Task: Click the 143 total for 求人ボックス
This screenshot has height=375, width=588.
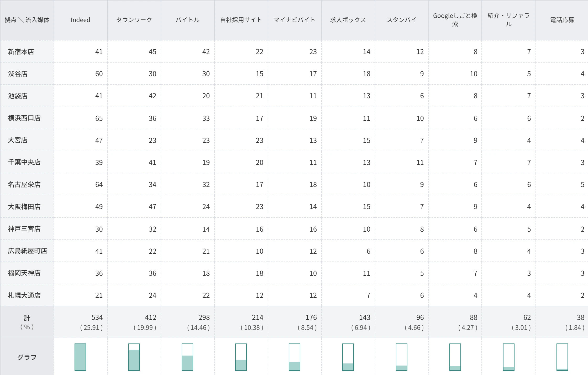Action: pos(365,317)
